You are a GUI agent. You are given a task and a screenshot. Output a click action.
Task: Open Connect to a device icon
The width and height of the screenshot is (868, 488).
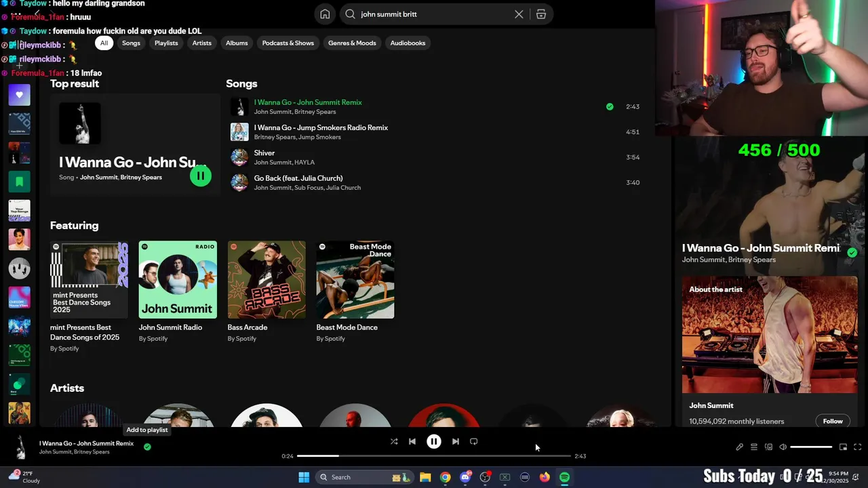(x=768, y=447)
